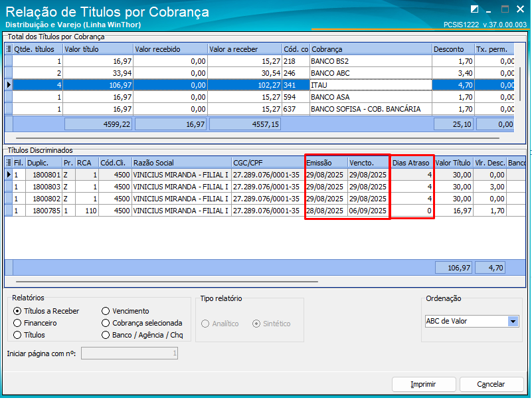The image size is (532, 400).
Task: Select the Financeiro report radio option
Action: point(35,323)
